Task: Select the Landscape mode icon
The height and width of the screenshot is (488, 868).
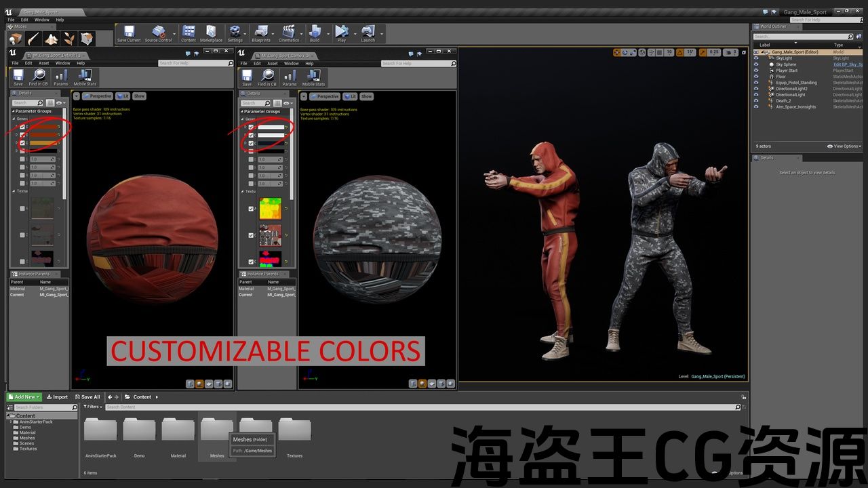Action: (52, 39)
